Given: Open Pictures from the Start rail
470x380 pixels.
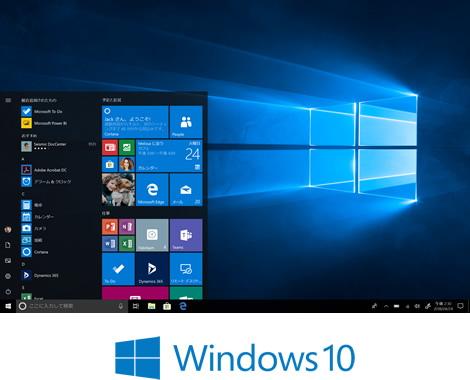Looking at the screenshot, I should click(8, 261).
